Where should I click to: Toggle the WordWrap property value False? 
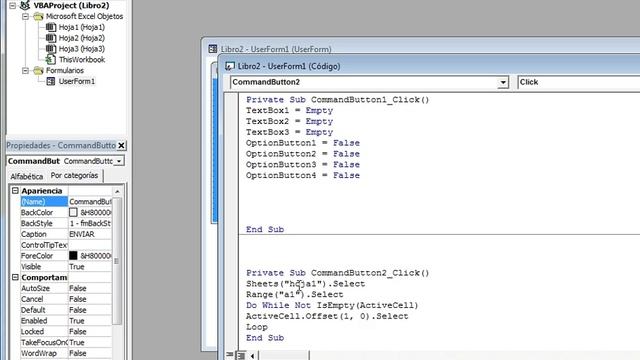[90, 353]
